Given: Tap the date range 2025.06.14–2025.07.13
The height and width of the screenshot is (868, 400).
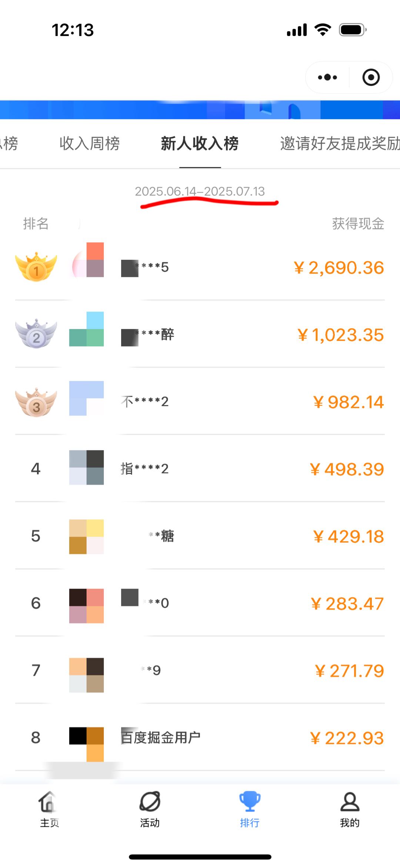Looking at the screenshot, I should tap(200, 191).
